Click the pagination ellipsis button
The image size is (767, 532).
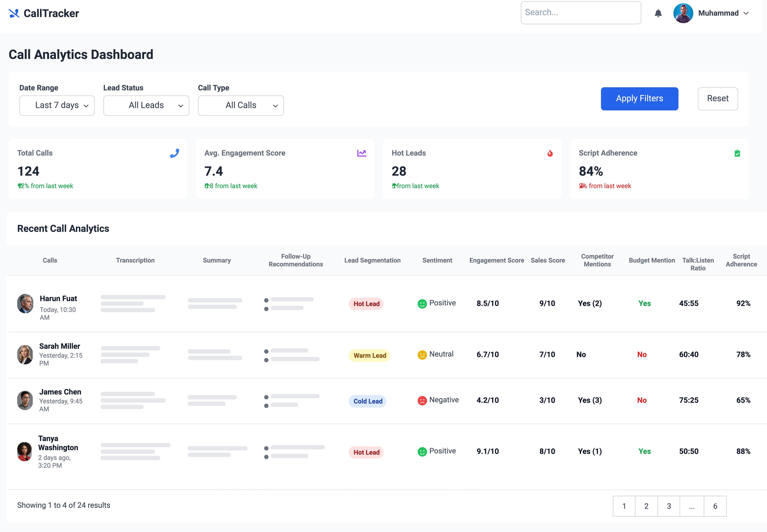[x=692, y=506]
